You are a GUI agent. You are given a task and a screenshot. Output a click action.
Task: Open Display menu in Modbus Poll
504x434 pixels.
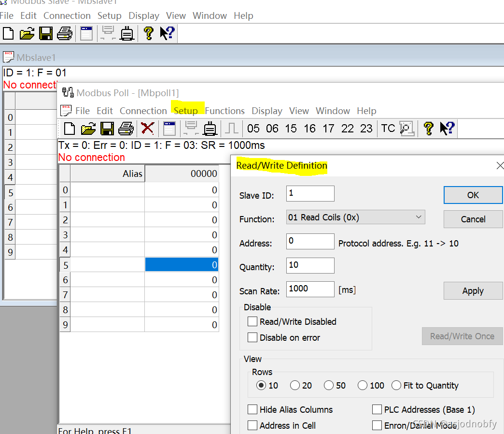pos(267,111)
